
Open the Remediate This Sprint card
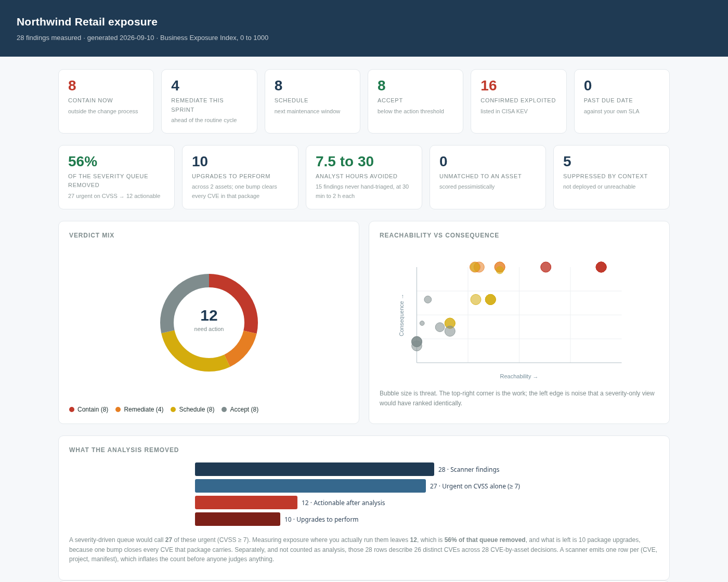[209, 101]
